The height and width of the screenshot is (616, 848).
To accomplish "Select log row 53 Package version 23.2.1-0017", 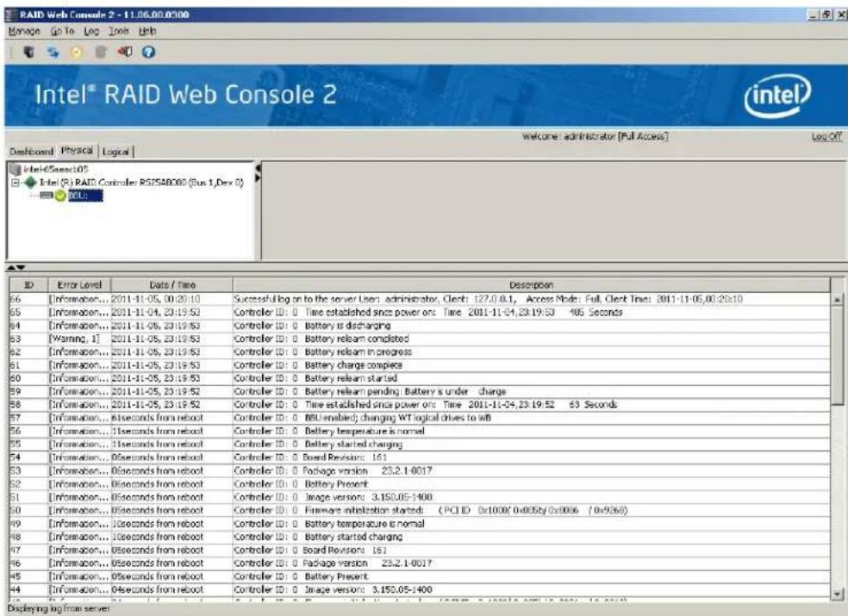I will [420, 471].
